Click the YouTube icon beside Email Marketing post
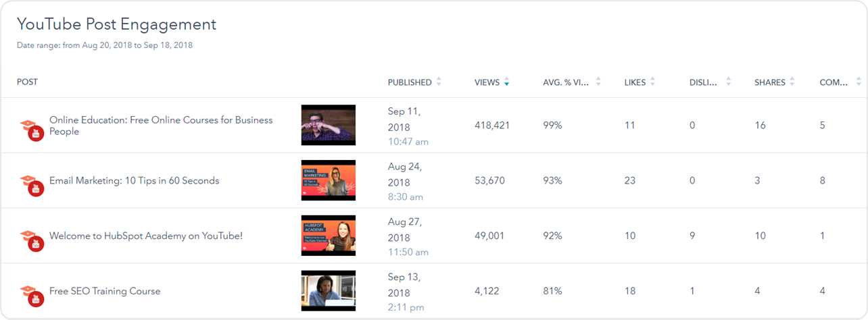 (32, 184)
